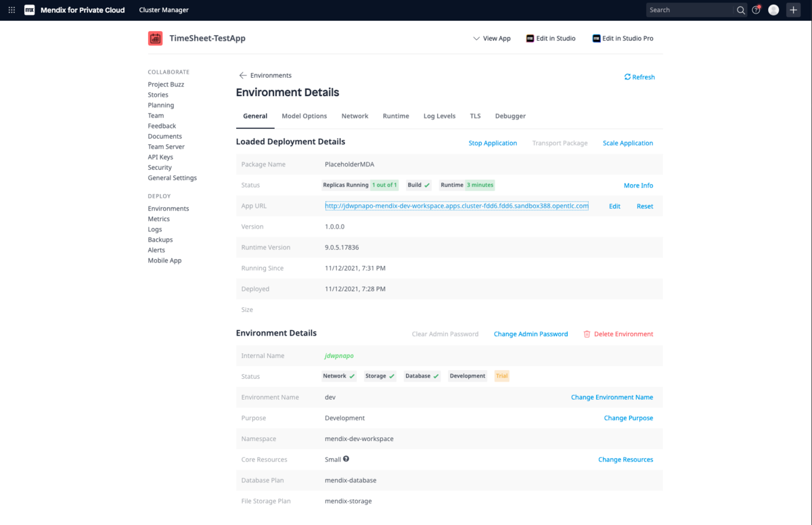The image size is (812, 525).
Task: Click the Replicas Running status badge
Action: pos(360,185)
